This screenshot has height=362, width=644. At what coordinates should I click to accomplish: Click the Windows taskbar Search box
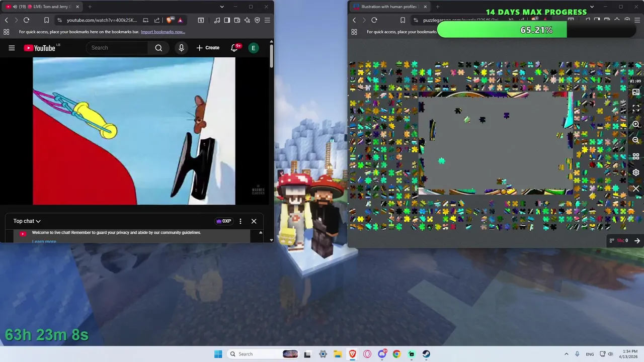(264, 354)
